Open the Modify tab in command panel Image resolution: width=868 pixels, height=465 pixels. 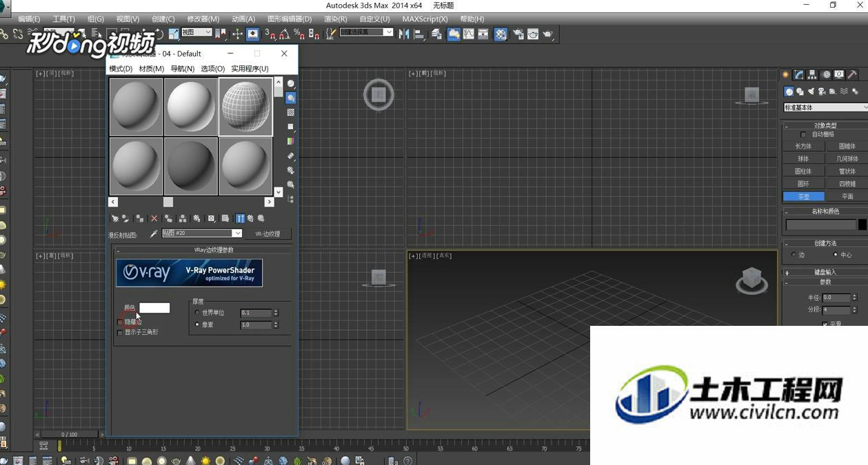[798, 74]
